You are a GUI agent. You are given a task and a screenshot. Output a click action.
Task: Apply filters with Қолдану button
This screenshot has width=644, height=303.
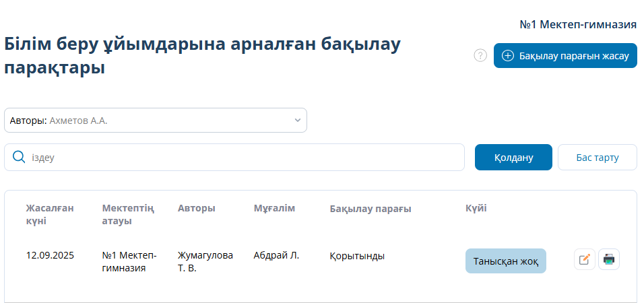(513, 158)
